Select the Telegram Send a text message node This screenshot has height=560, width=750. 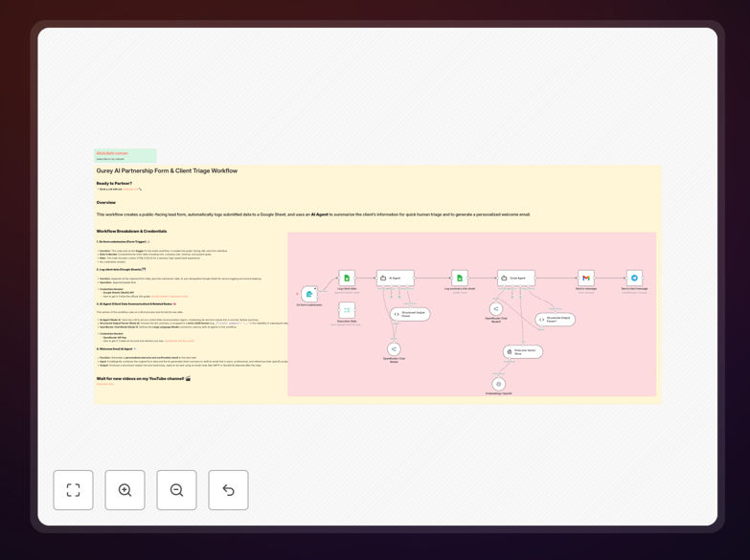click(634, 278)
